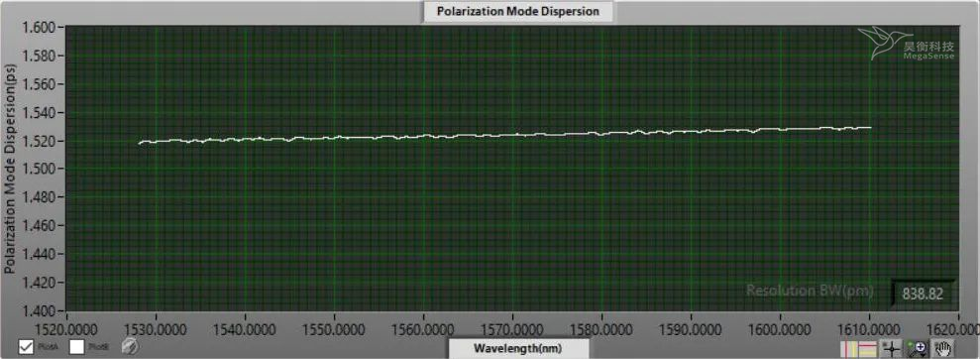The height and width of the screenshot is (359, 980).
Task: Click the 1.580 y-axis value
Action: [39, 56]
